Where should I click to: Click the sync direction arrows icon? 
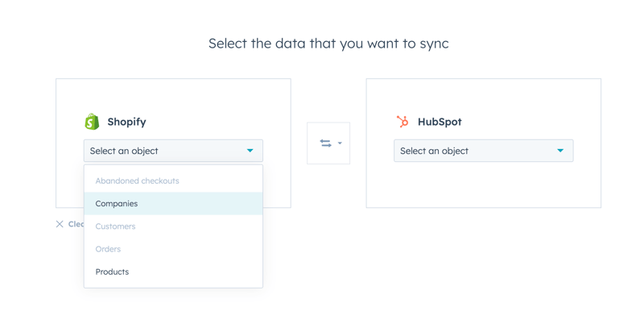[x=326, y=143]
